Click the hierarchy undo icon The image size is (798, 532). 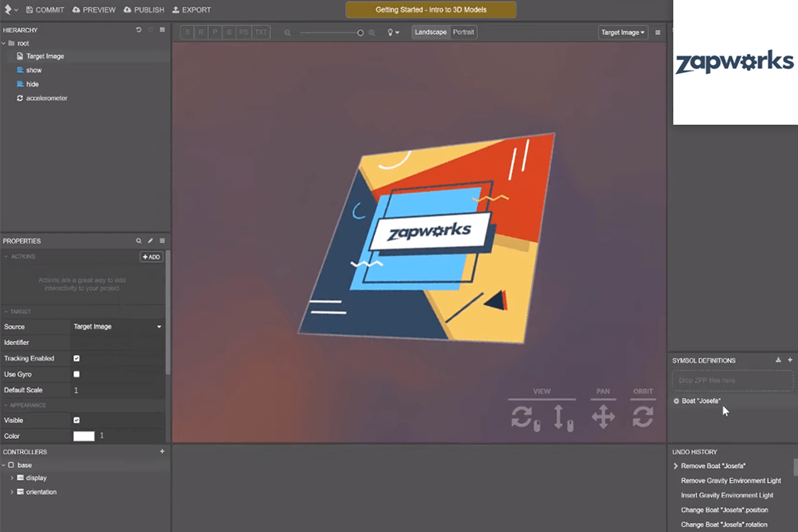pyautogui.click(x=139, y=30)
